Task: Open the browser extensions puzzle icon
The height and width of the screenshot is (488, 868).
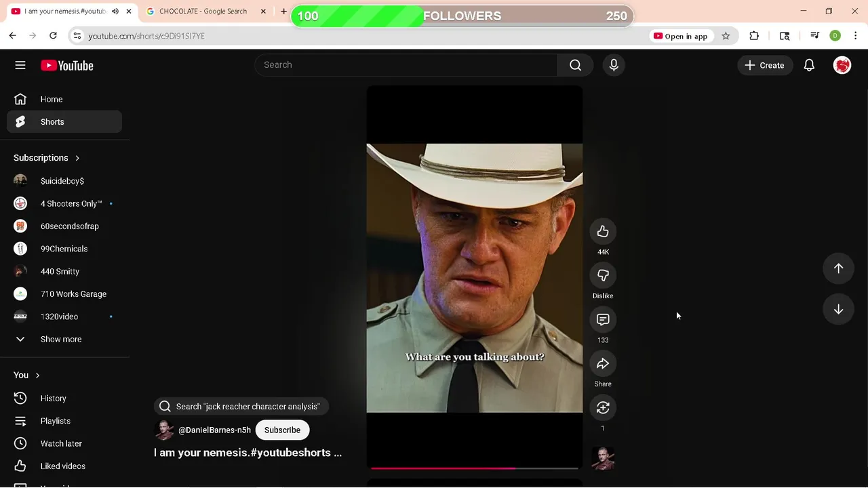Action: click(754, 36)
